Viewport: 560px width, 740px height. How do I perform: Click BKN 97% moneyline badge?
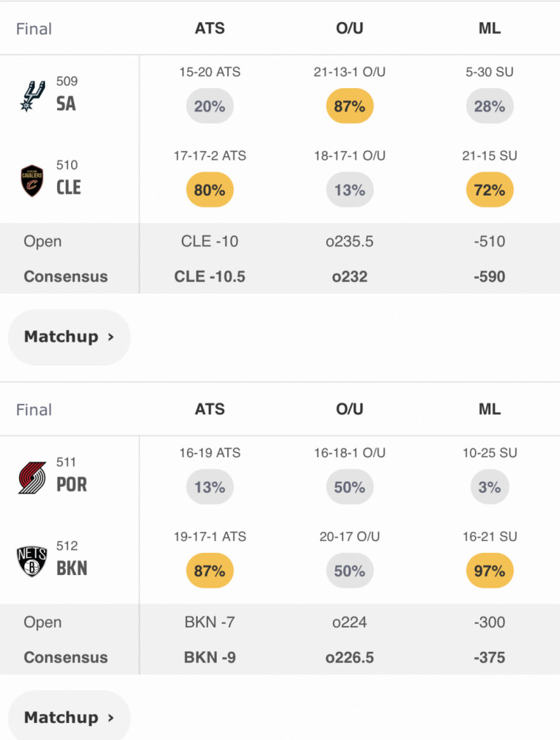490,571
